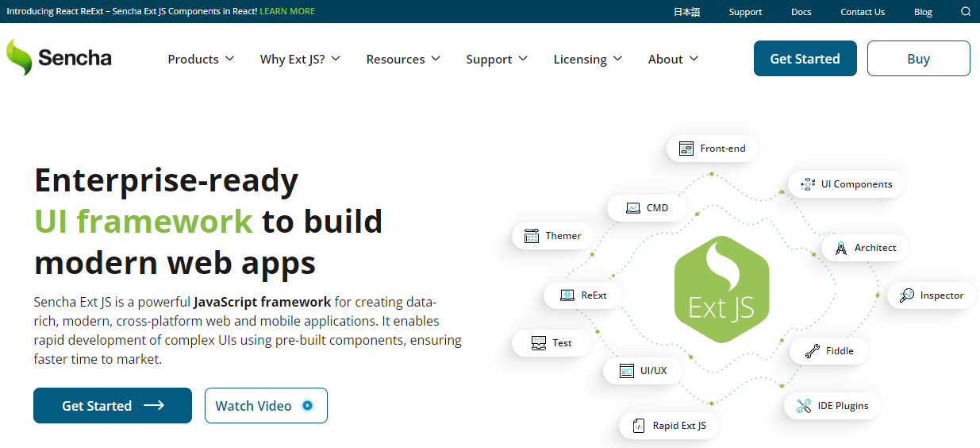Open the Products menu
980x448 pixels.
(201, 59)
